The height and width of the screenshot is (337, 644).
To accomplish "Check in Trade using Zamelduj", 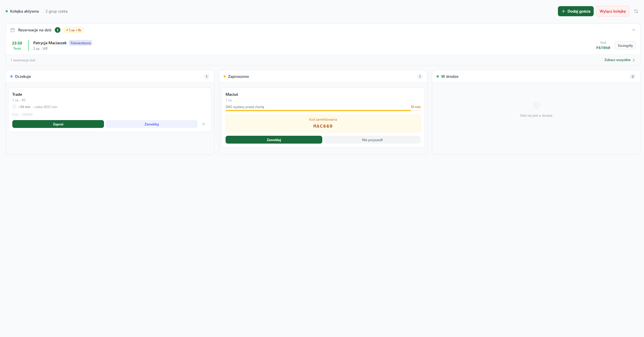I will point(151,124).
